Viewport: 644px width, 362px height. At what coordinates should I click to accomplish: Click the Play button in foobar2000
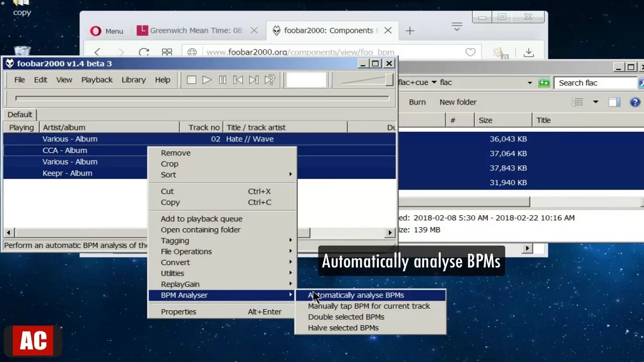click(207, 80)
